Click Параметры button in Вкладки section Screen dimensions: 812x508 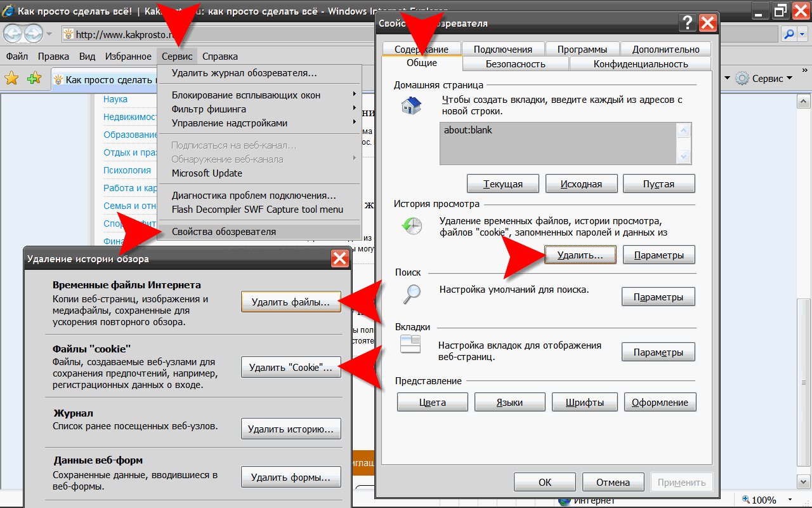(658, 352)
